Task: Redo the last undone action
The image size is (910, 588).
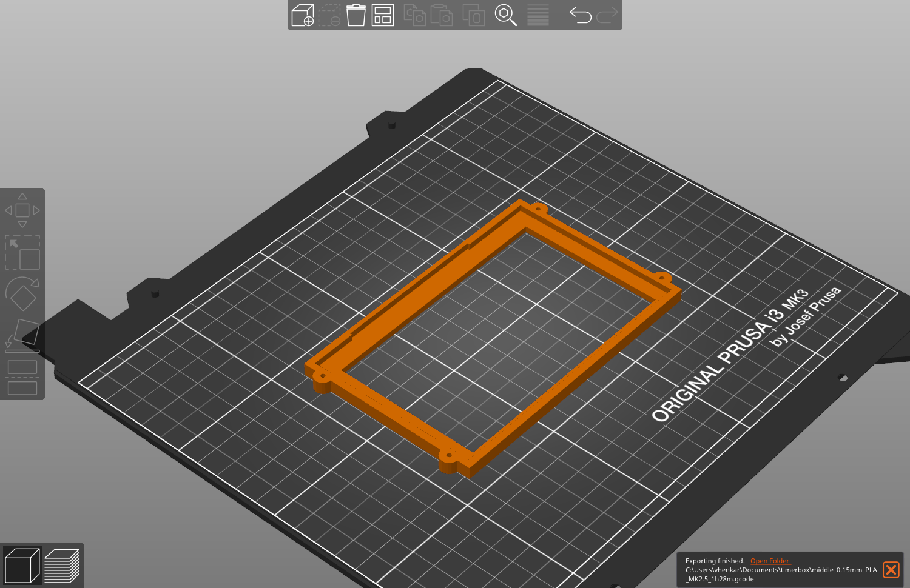Action: point(607,15)
